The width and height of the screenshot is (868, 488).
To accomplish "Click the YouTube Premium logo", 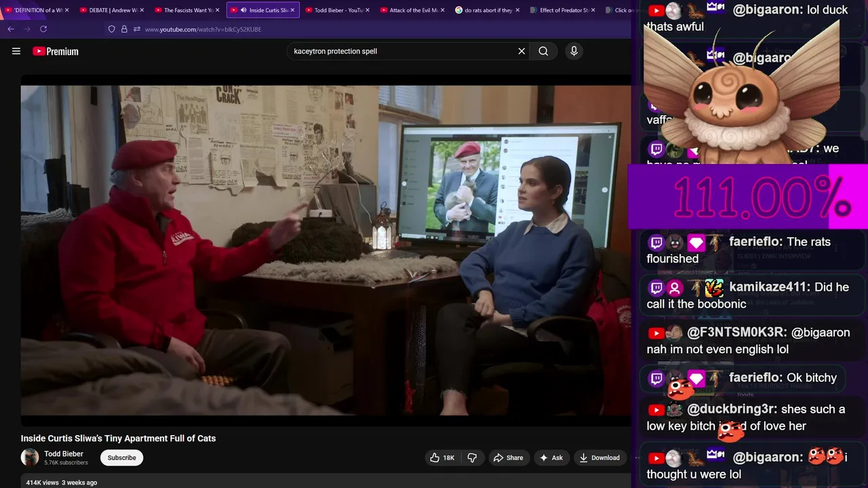I will [x=56, y=51].
